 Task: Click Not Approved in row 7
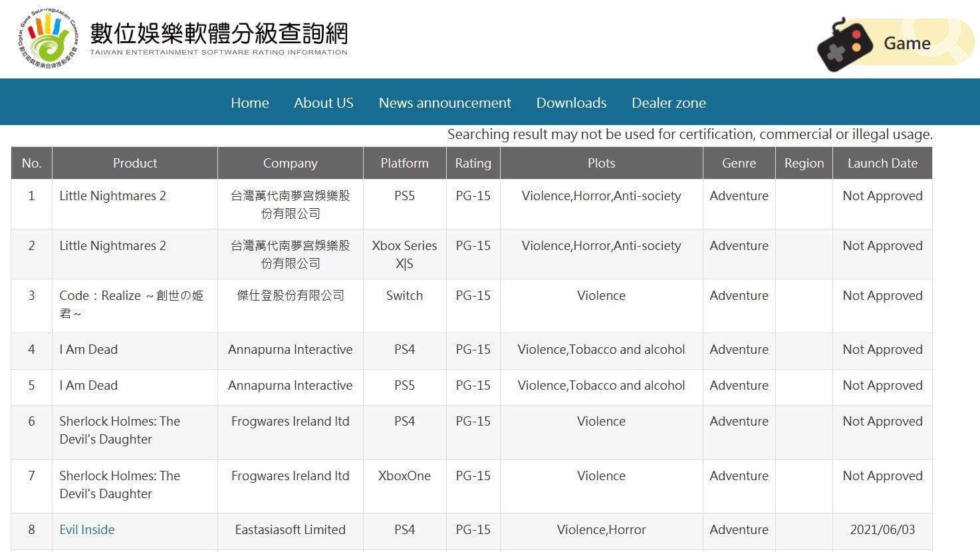tap(882, 476)
